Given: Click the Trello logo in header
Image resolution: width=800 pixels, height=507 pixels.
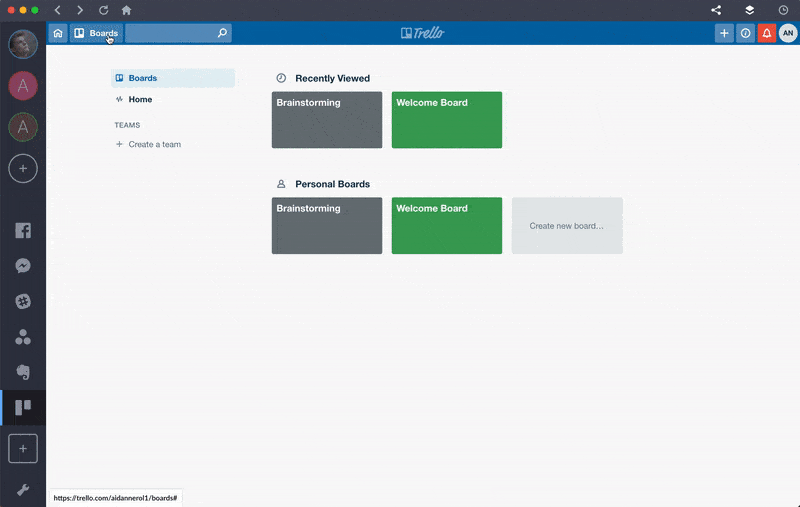Looking at the screenshot, I should [422, 33].
